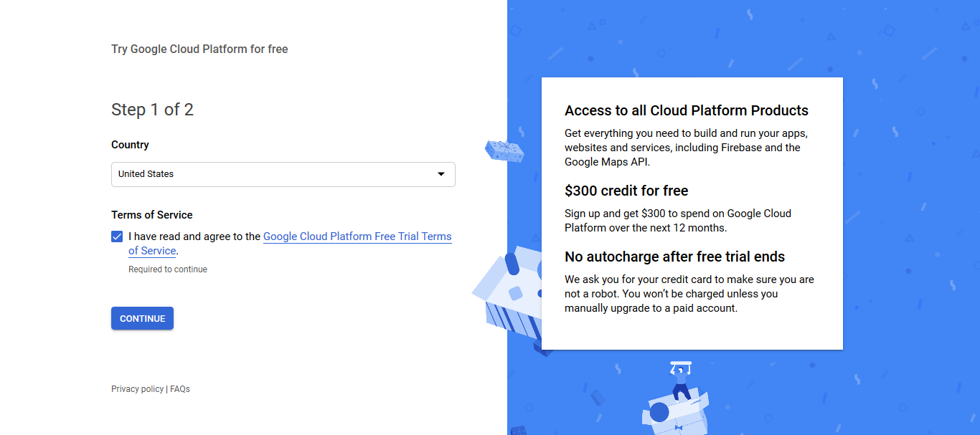Click the 'Terms of Service' section label
The height and width of the screenshot is (435, 980).
152,215
